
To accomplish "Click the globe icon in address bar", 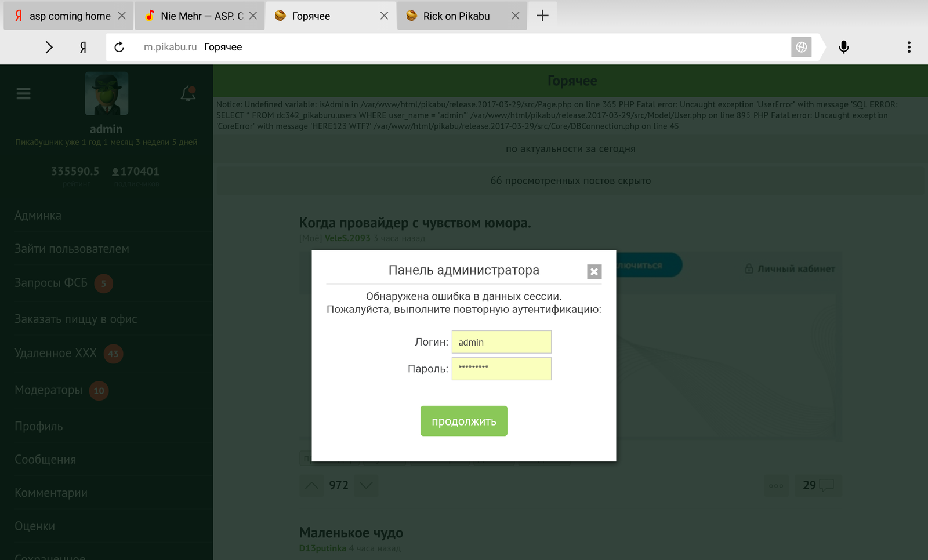I will [801, 47].
